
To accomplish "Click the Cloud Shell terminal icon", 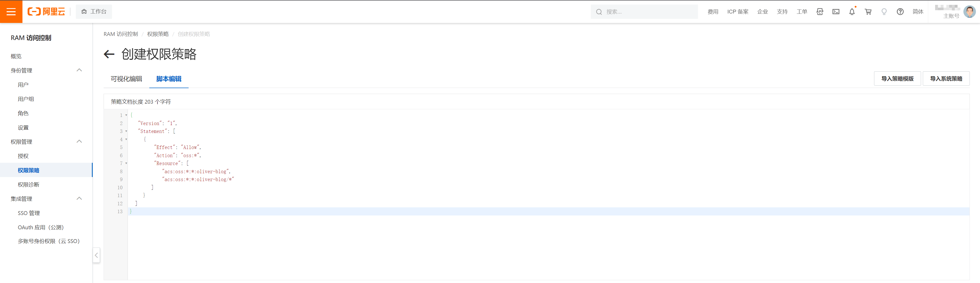I will 836,12.
